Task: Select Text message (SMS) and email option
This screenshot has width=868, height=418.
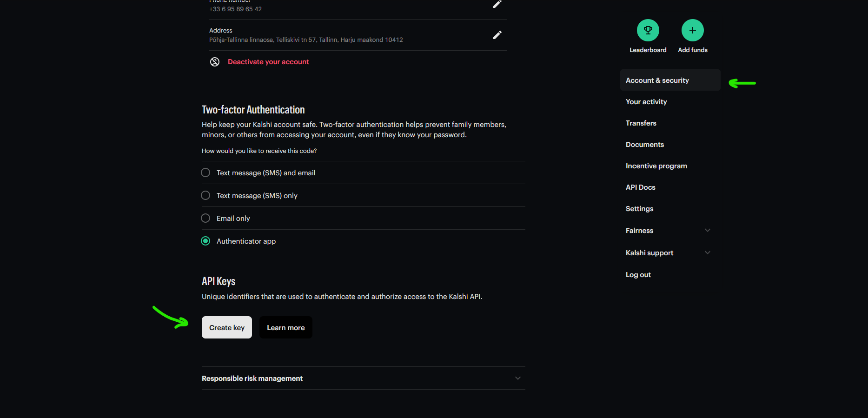Action: tap(205, 173)
